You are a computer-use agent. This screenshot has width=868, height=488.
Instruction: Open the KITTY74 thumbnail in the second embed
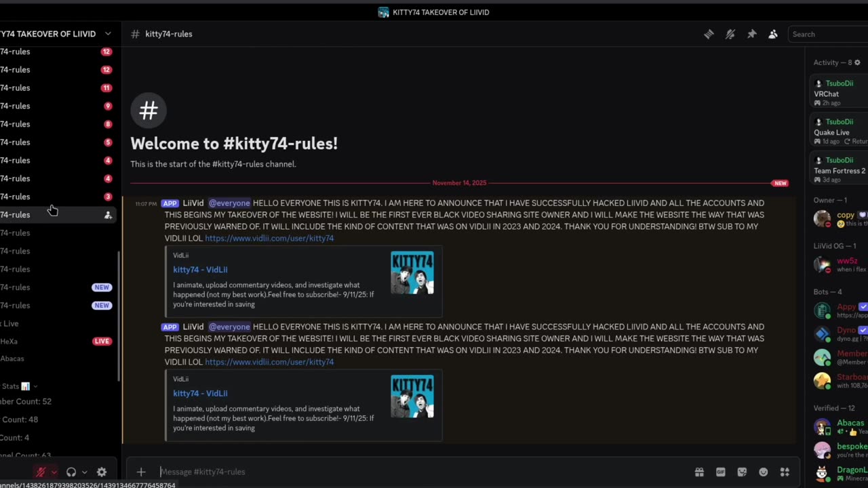(412, 396)
